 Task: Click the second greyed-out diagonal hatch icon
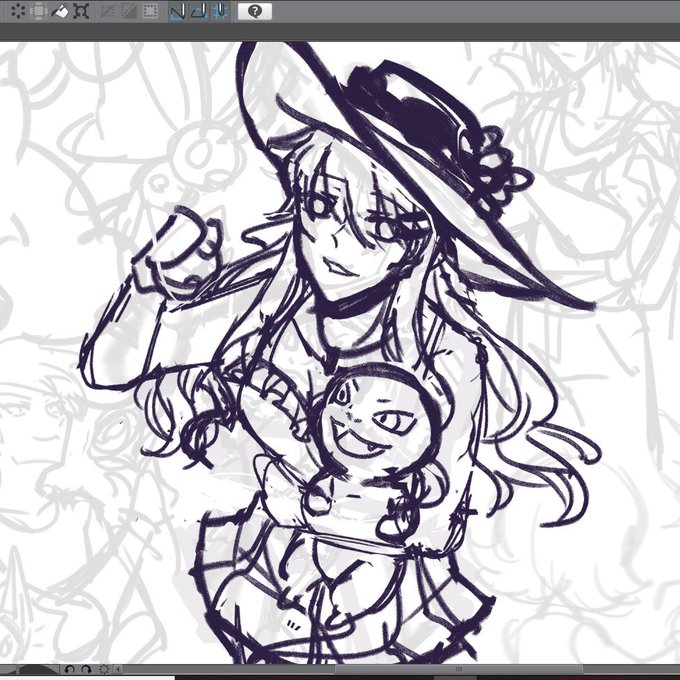[x=129, y=11]
